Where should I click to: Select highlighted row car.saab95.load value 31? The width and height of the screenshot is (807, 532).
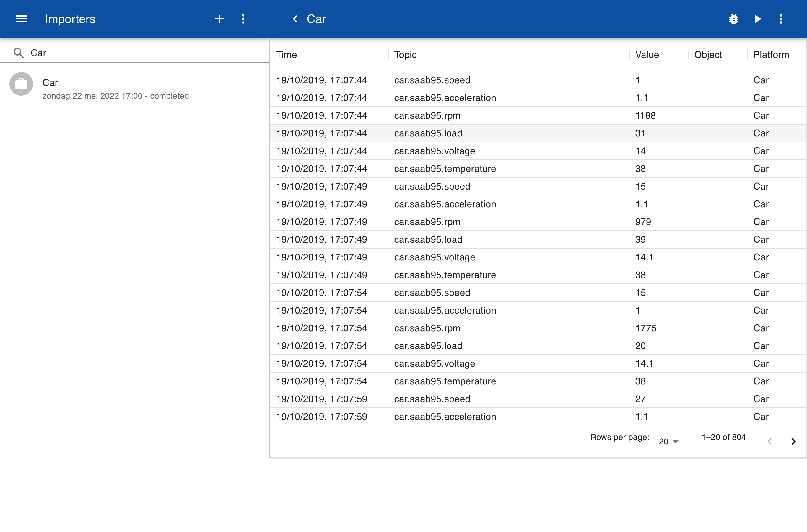coord(538,133)
